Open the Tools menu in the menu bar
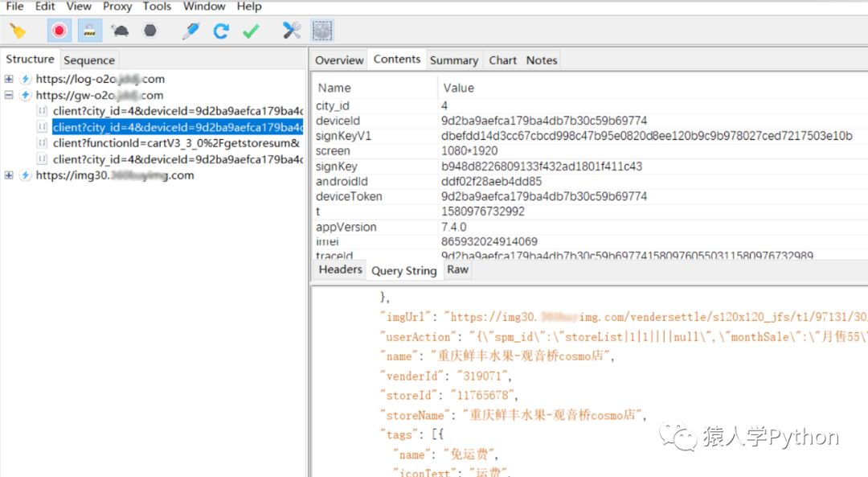Viewport: 868px width, 477px height. (x=158, y=6)
